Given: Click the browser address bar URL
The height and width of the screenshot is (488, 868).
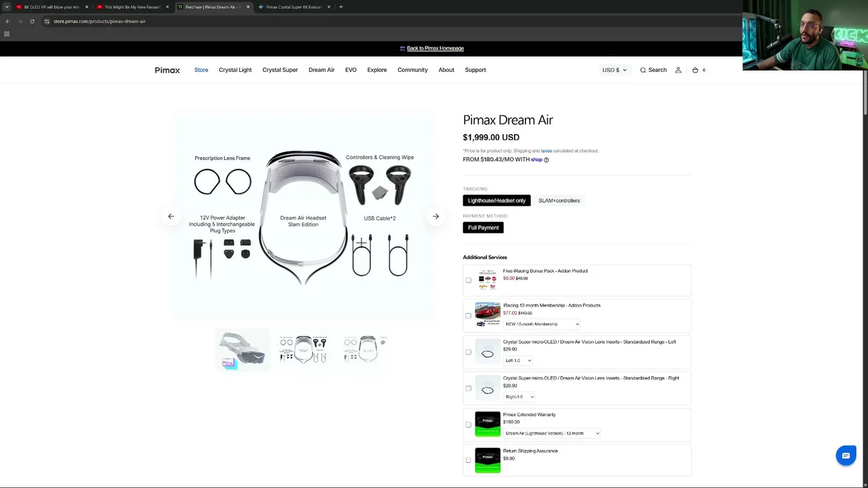Looking at the screenshot, I should coord(100,21).
